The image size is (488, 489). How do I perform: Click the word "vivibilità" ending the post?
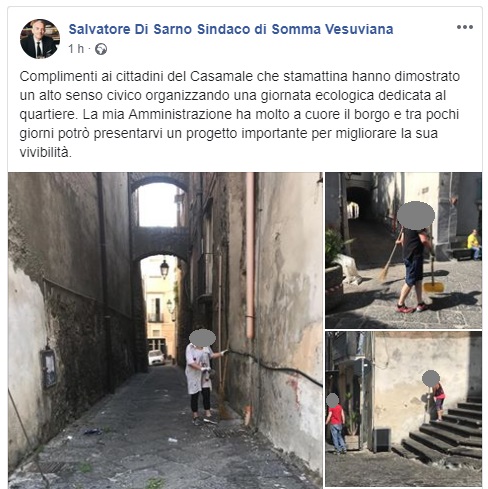click(45, 152)
